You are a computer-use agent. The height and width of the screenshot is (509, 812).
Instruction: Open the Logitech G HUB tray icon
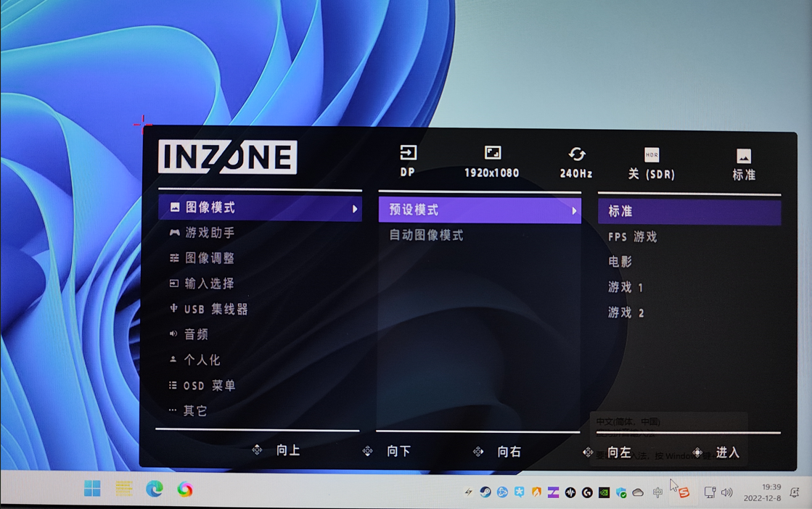pos(587,492)
